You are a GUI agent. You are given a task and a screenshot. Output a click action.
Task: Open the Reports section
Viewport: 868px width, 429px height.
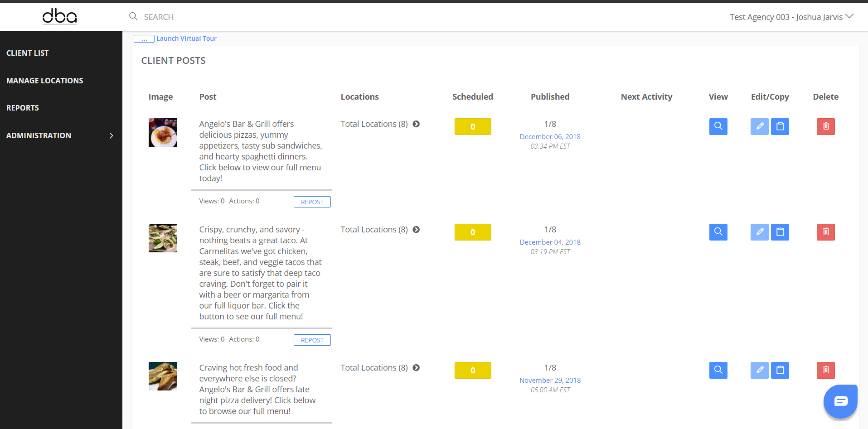point(23,108)
